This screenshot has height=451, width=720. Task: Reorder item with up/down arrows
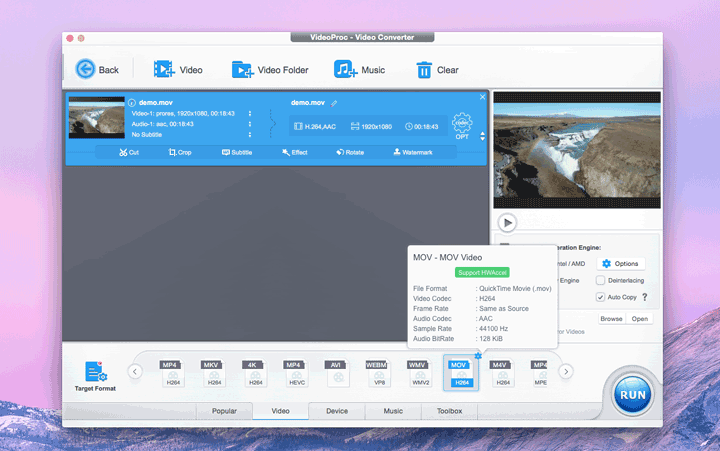482,136
